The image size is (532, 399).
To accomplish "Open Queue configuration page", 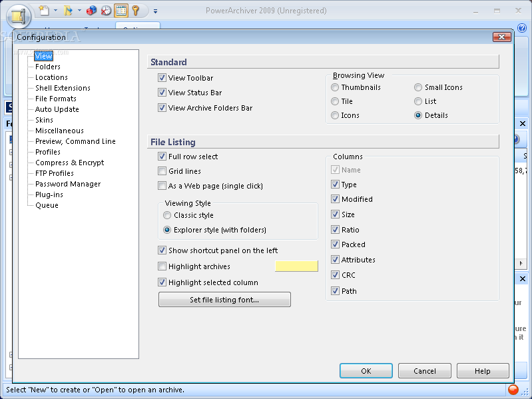I will click(47, 205).
